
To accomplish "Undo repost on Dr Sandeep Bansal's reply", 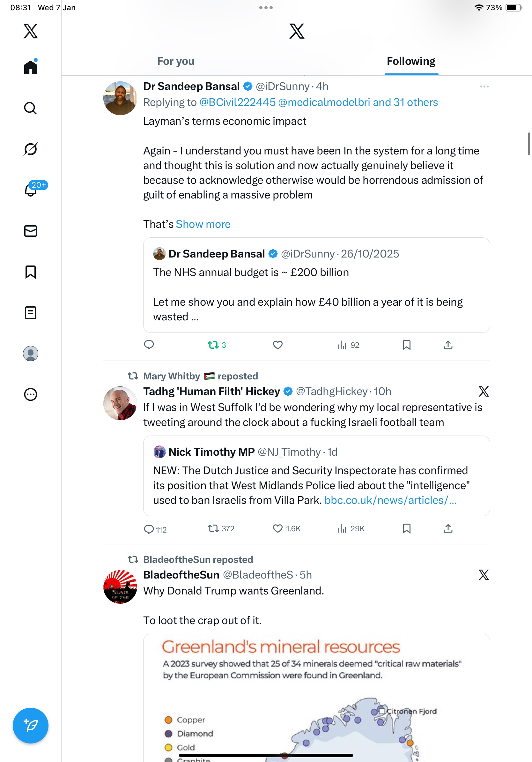I will click(213, 345).
